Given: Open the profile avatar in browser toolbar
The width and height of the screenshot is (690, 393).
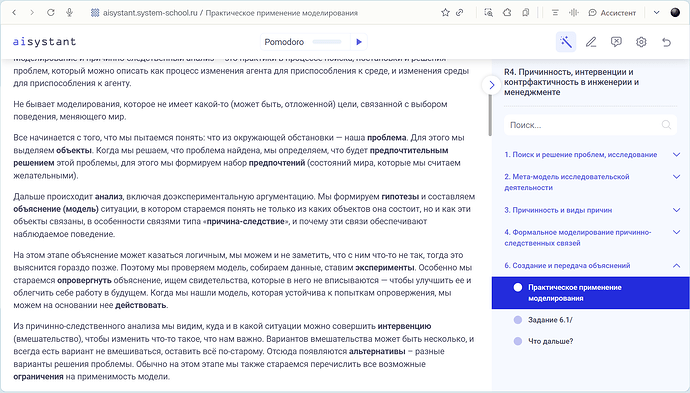Looking at the screenshot, I should 675,13.
